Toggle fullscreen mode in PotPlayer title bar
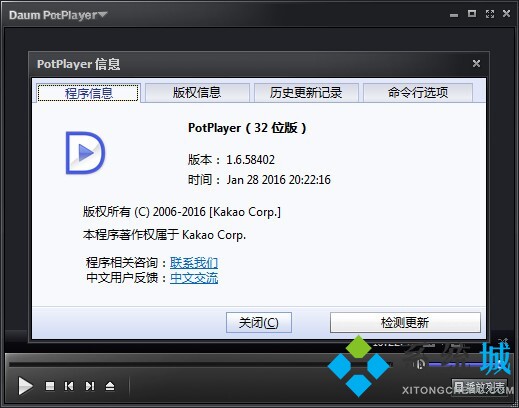 490,14
